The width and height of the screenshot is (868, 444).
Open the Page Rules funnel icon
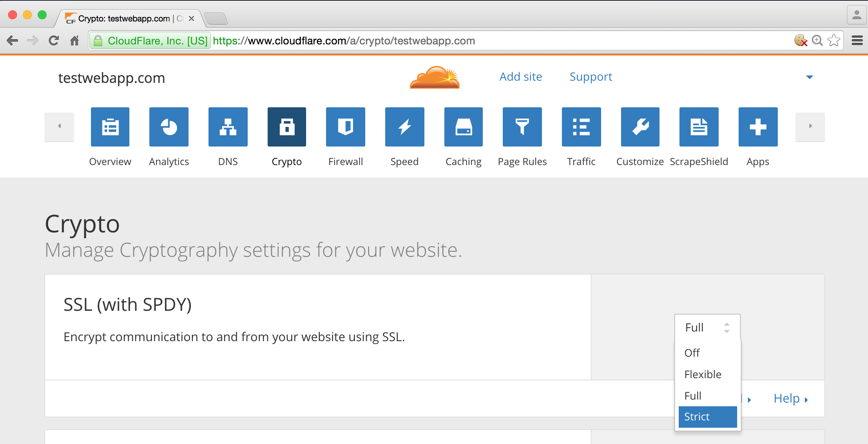(522, 127)
